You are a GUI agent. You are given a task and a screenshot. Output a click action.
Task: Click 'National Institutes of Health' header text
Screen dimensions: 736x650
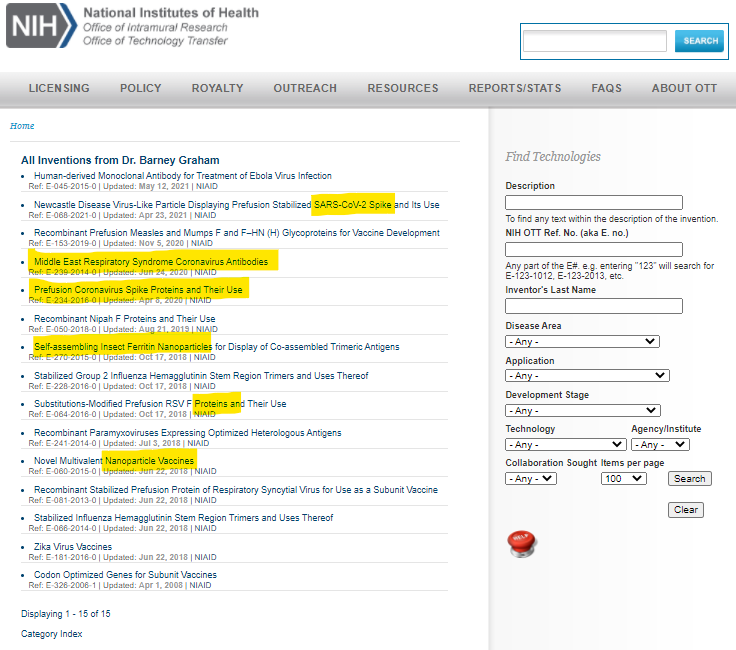[x=171, y=13]
